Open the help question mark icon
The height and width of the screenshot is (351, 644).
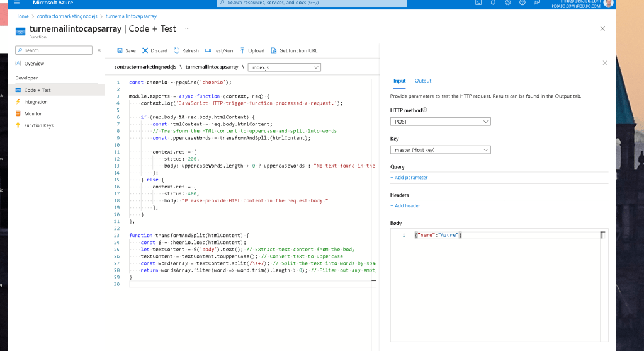522,3
